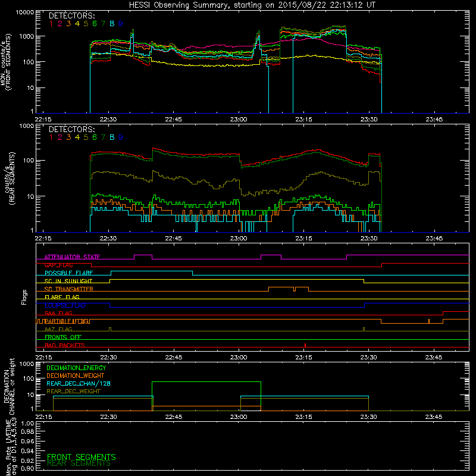Click the 0.98 tick on livetime axis

tap(27, 432)
